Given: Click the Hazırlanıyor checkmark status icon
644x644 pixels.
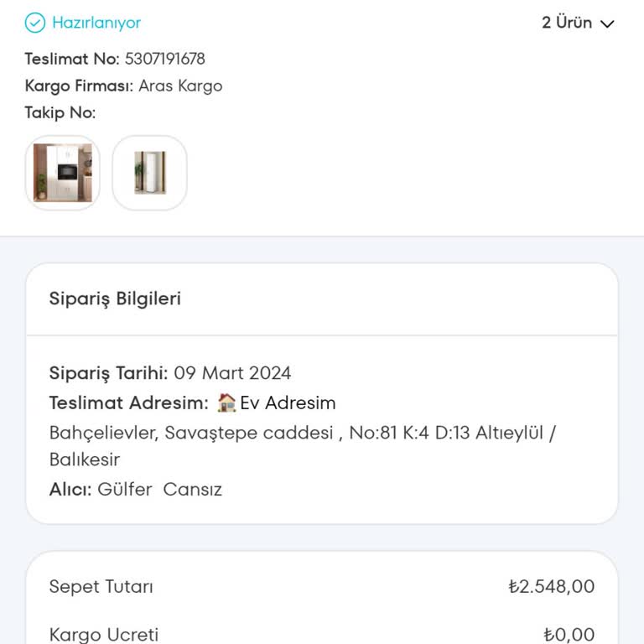Looking at the screenshot, I should tap(35, 23).
